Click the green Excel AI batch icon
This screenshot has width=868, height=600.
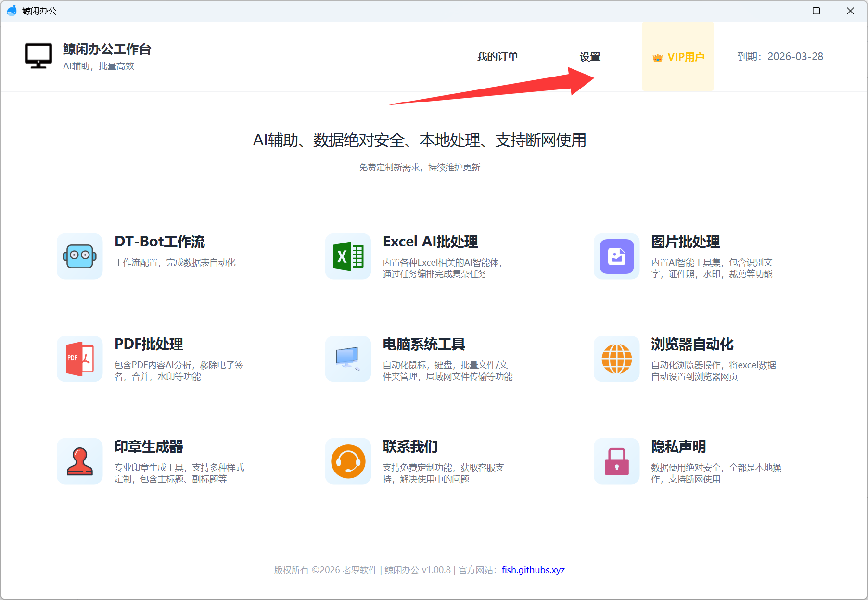(348, 256)
